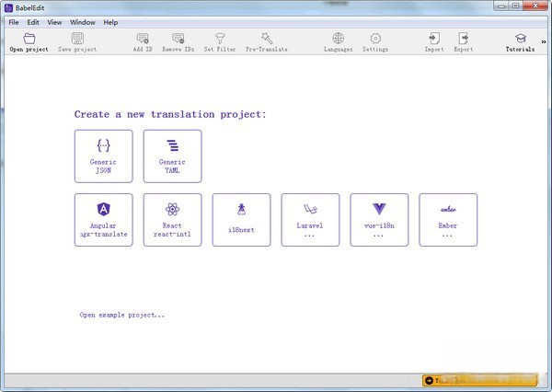Pick the Ember project tile
Screen dimensions: 552x392
point(448,220)
